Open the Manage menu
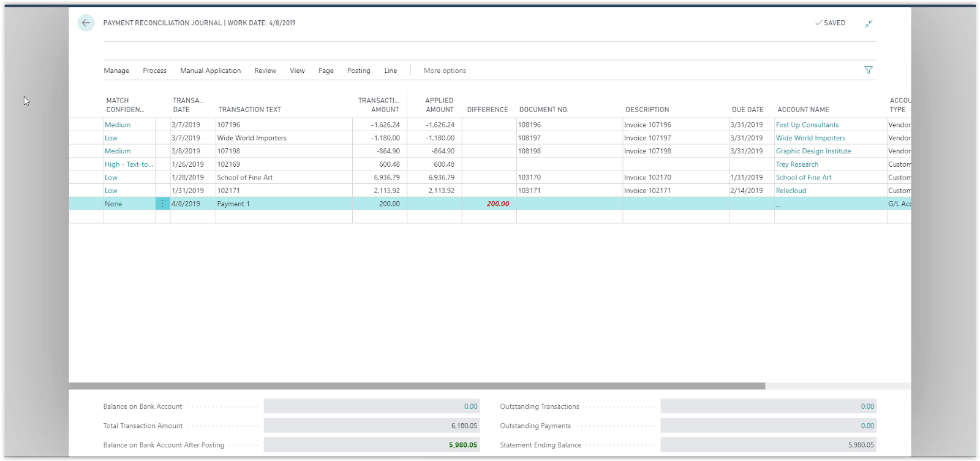The width and height of the screenshot is (980, 461). [x=116, y=70]
